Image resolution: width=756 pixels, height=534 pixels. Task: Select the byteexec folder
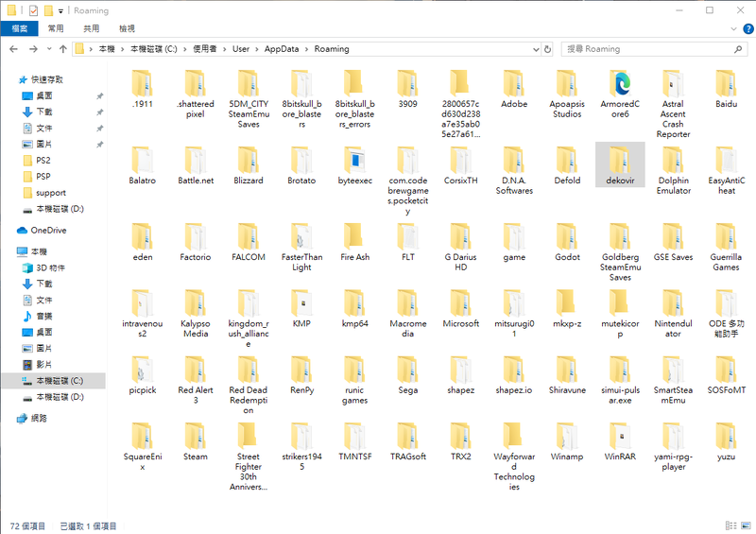point(355,166)
